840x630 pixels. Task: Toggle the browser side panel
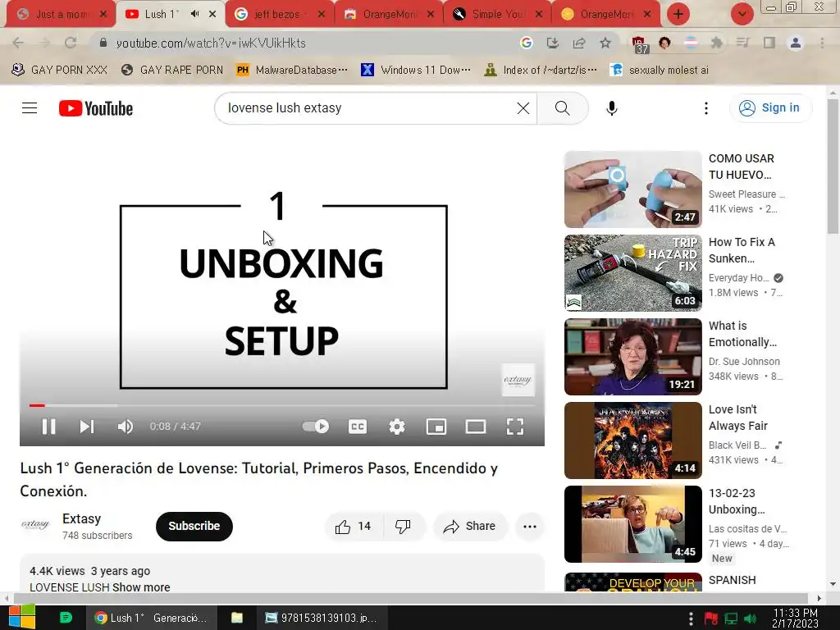pyautogui.click(x=769, y=43)
